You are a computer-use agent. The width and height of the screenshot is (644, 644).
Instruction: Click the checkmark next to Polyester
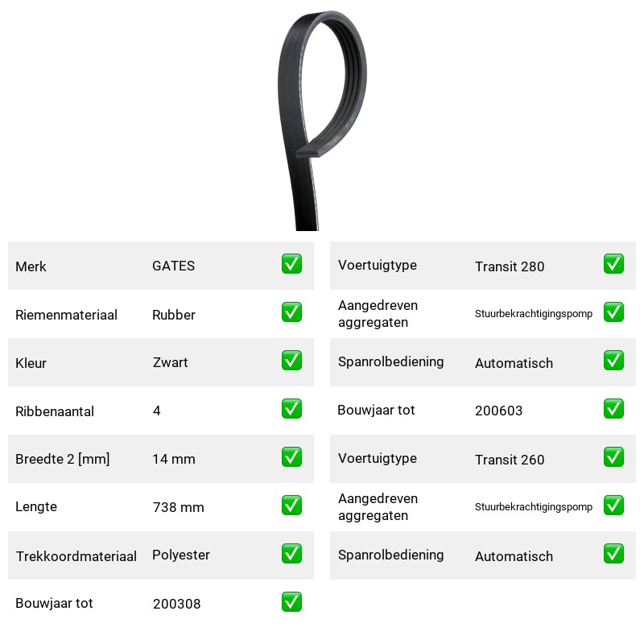click(291, 553)
